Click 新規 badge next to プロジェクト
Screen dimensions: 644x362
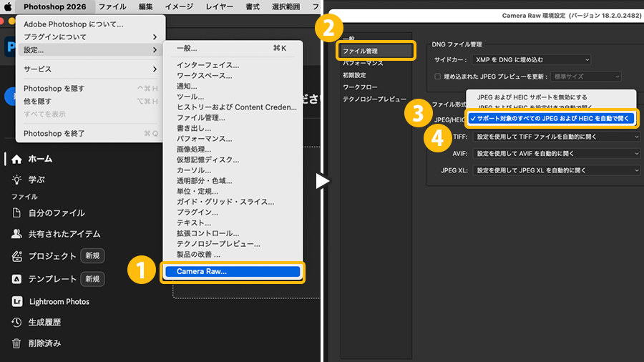tap(92, 256)
